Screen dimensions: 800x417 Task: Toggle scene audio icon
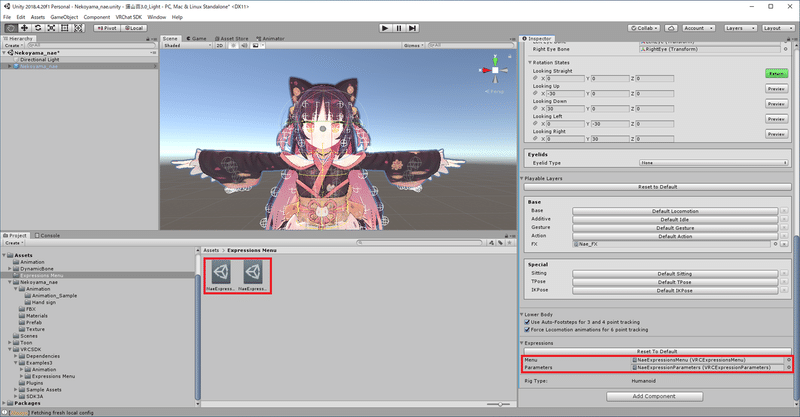[x=244, y=45]
